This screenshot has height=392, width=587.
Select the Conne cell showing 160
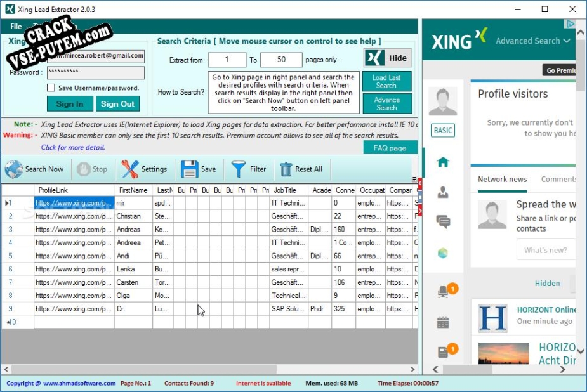[x=344, y=229]
